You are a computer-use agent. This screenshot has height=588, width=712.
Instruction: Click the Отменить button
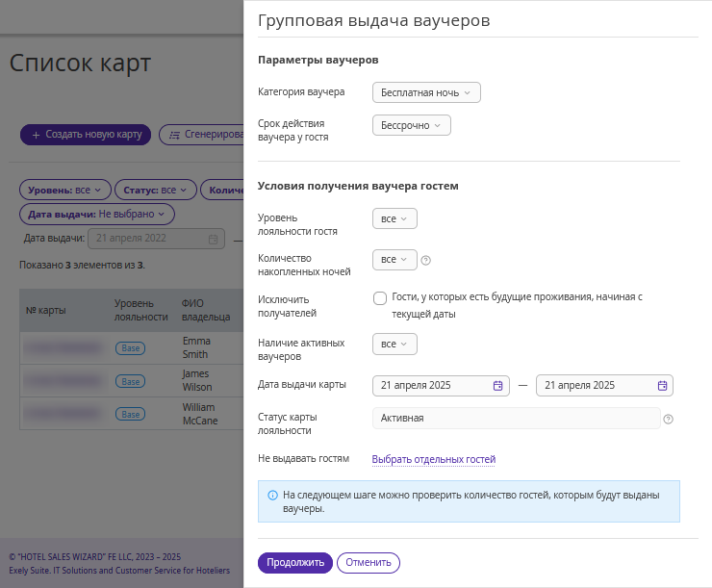coord(369,563)
